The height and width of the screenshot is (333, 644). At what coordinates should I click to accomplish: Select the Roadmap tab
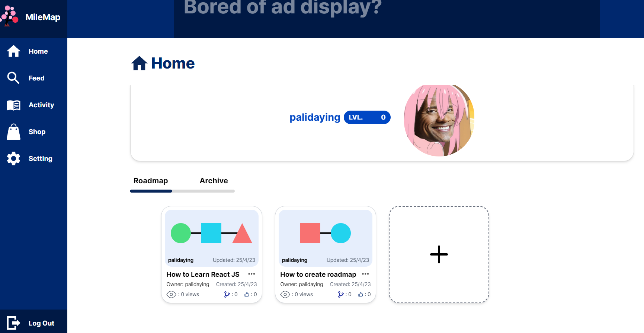151,181
